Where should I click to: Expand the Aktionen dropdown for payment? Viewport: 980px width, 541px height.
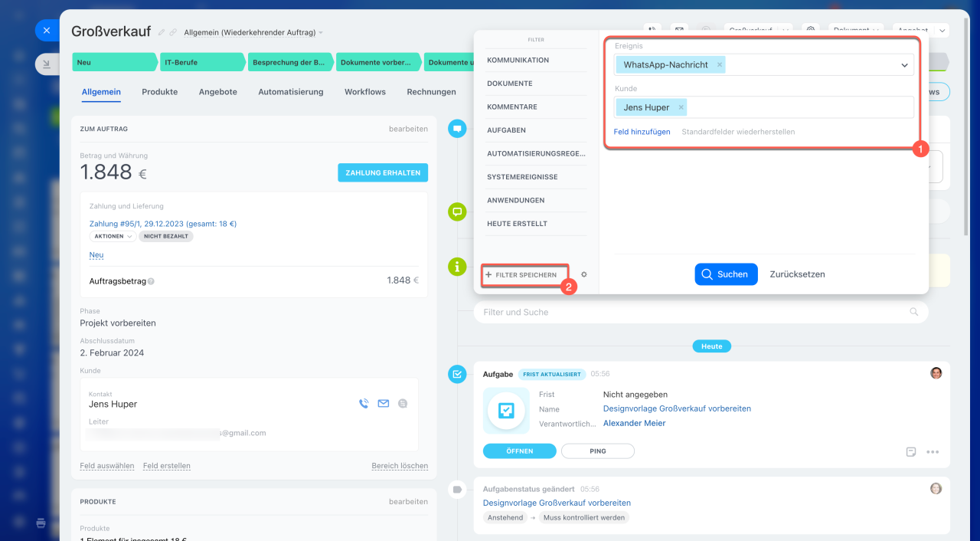(113, 237)
